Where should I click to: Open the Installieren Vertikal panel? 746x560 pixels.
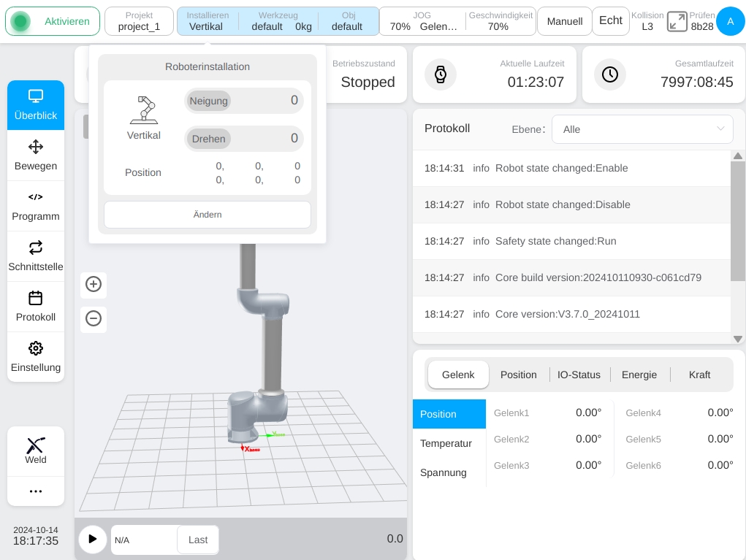(x=207, y=21)
